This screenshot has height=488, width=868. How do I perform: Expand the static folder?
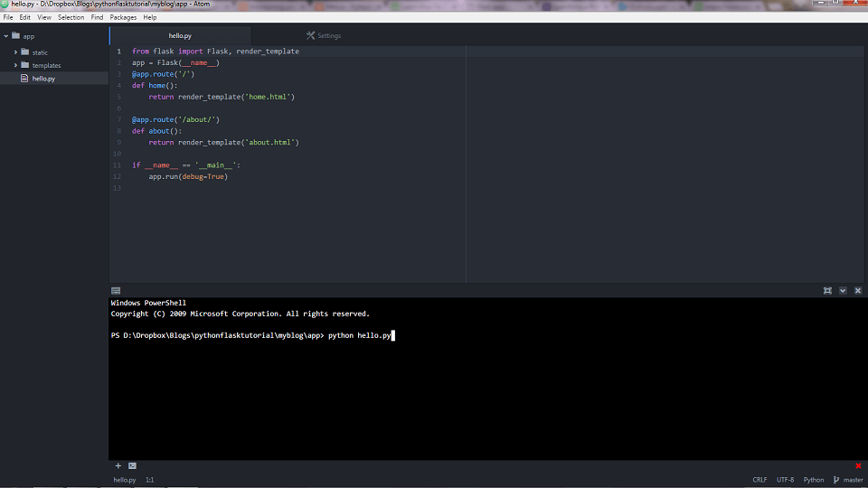15,52
